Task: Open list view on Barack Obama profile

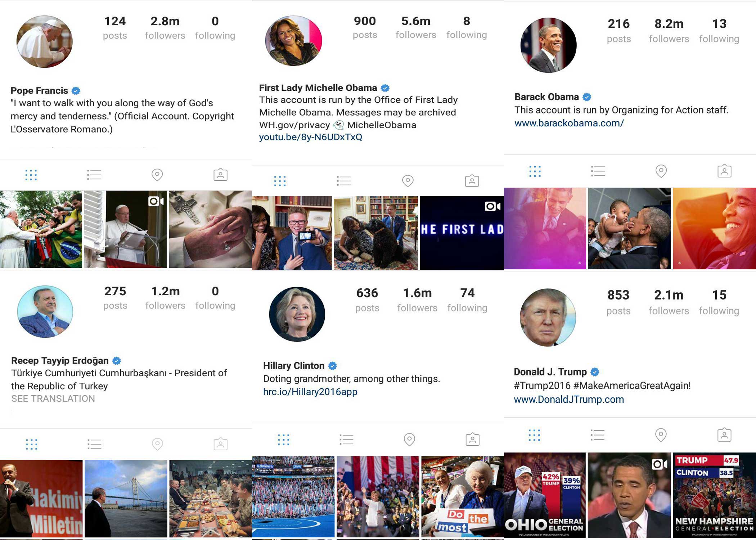Action: pos(598,171)
